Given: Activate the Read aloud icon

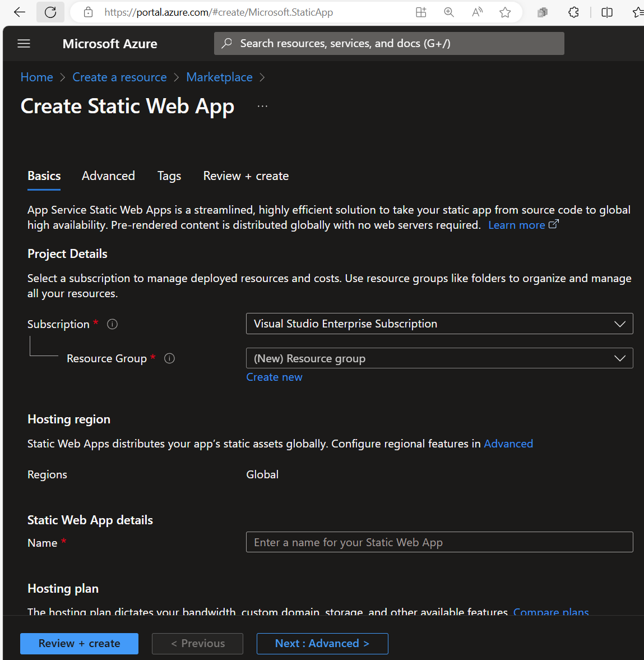Looking at the screenshot, I should point(477,12).
